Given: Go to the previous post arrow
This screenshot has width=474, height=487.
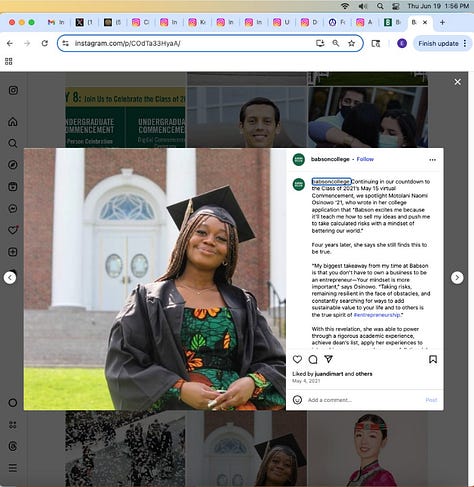Looking at the screenshot, I should pos(10,277).
